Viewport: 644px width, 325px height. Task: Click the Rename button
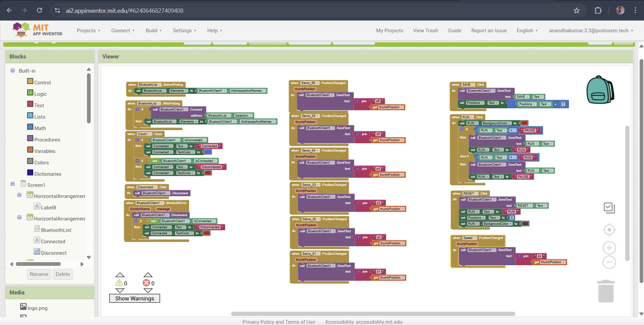(39, 274)
